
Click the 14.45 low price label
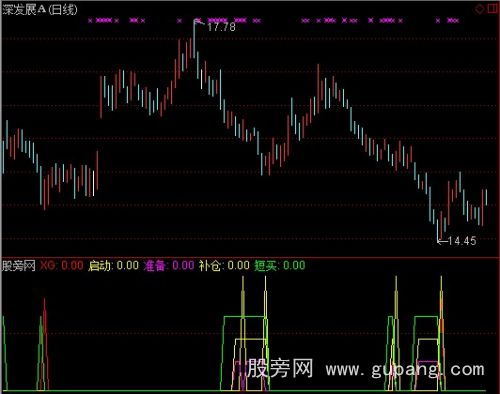[x=462, y=241]
